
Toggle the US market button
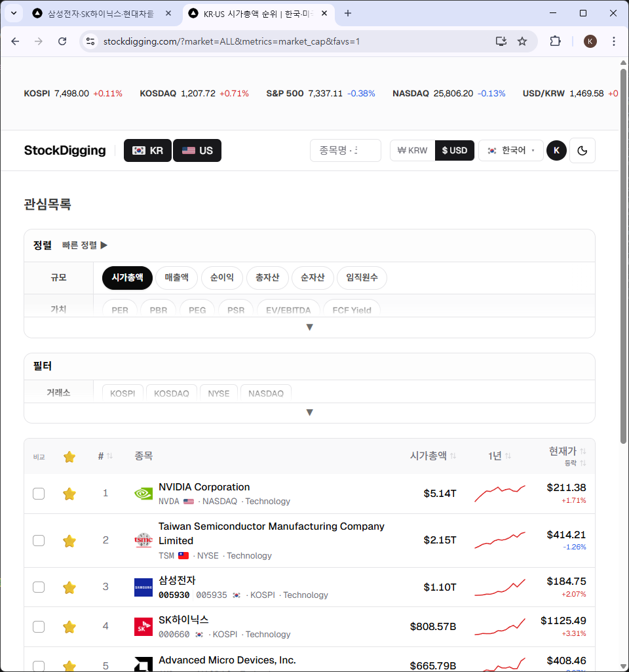197,150
